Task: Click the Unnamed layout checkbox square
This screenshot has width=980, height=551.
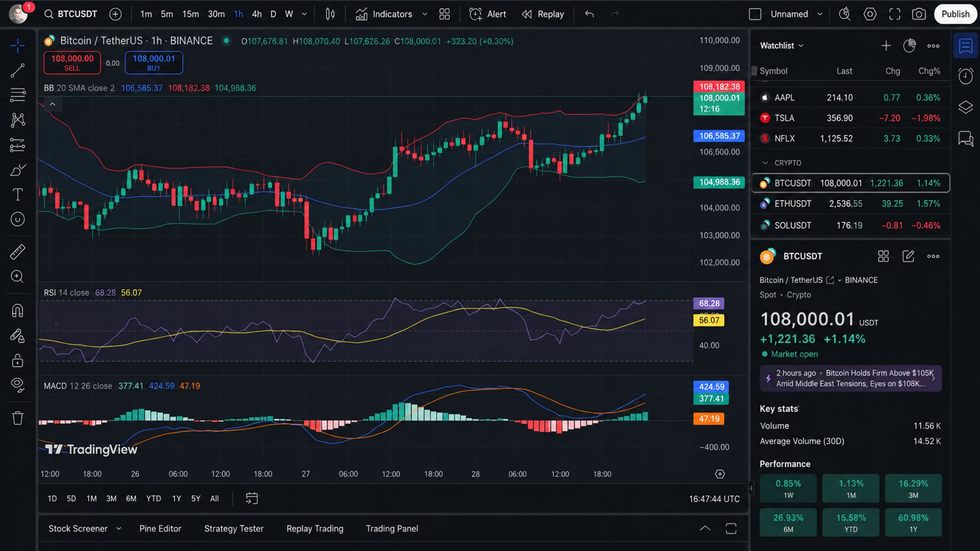Action: [755, 14]
